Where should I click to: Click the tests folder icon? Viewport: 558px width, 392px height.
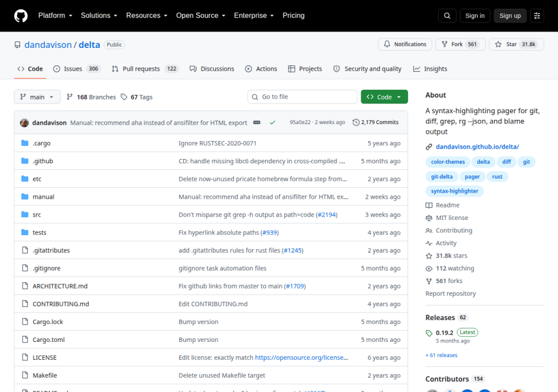click(x=25, y=232)
